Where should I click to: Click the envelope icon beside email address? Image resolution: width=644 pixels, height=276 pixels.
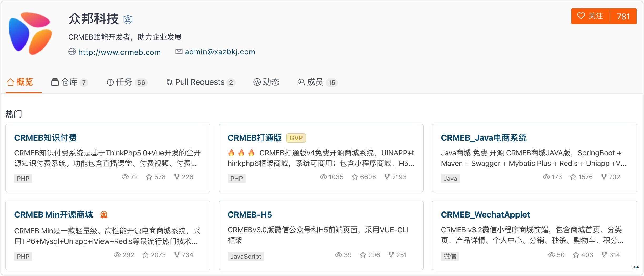pos(179,52)
